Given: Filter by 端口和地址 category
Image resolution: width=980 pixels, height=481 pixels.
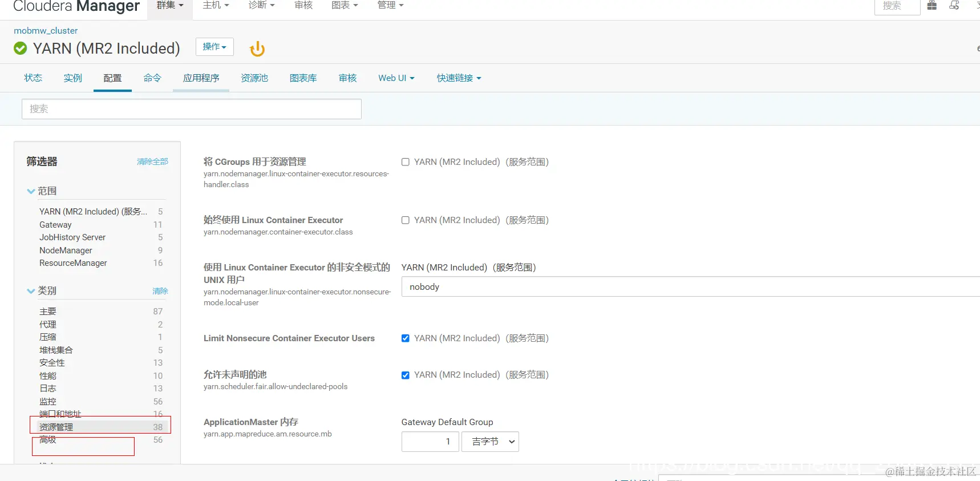Looking at the screenshot, I should coord(100,414).
